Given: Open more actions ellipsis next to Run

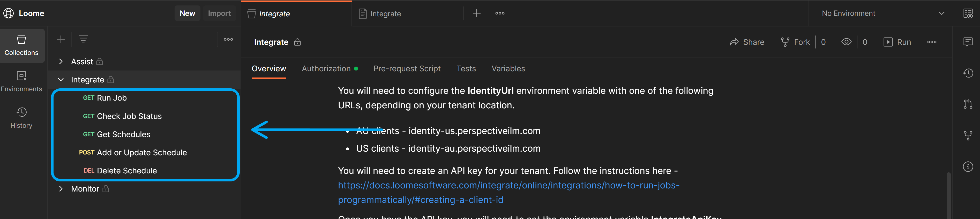Looking at the screenshot, I should [932, 42].
